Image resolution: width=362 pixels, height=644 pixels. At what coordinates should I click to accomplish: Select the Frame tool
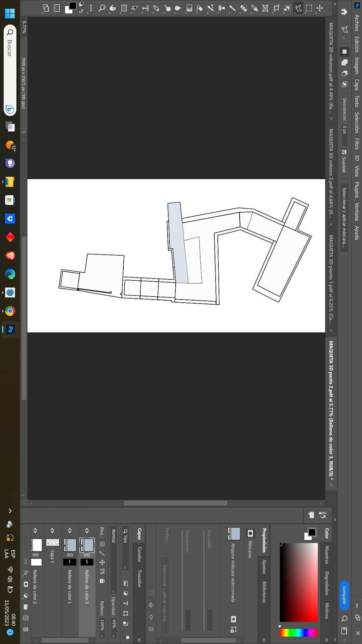point(265,8)
